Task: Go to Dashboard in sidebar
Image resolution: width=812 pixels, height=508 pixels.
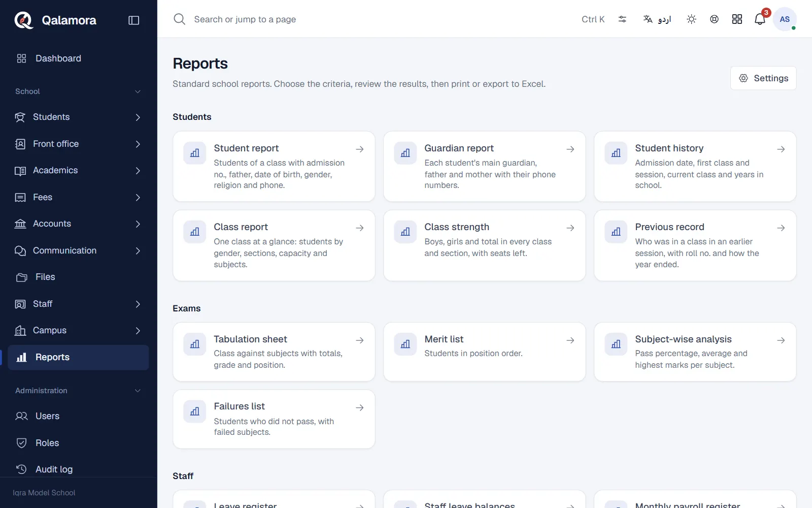Action: pos(79,58)
